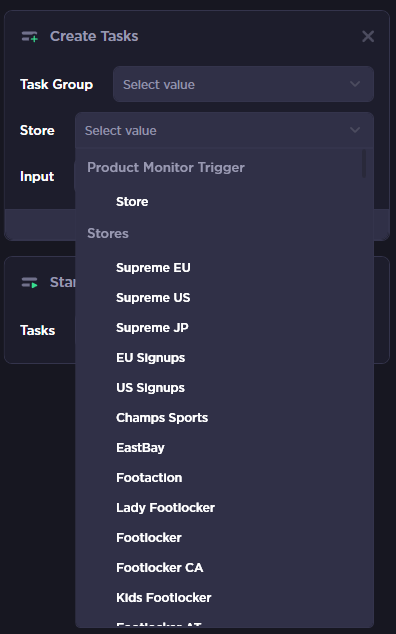Click the dropdown list scrollbar thumb
The height and width of the screenshot is (634, 396).
click(x=364, y=163)
